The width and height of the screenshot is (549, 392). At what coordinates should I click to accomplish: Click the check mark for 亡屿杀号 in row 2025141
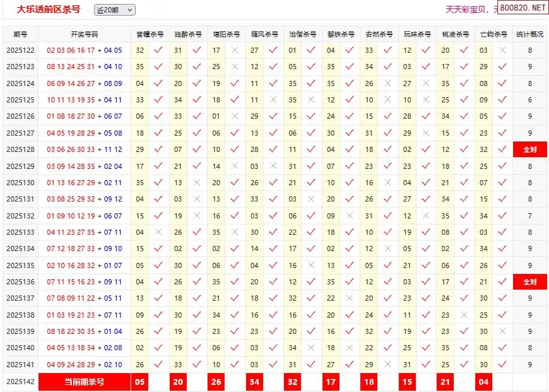[503, 365]
